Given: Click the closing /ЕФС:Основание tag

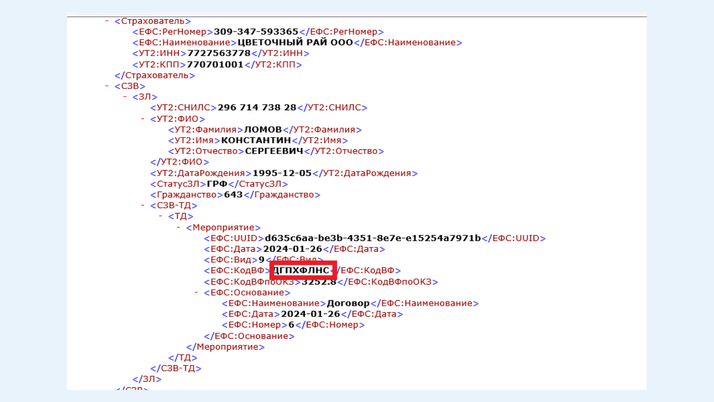Looking at the screenshot, I should click(x=249, y=336).
